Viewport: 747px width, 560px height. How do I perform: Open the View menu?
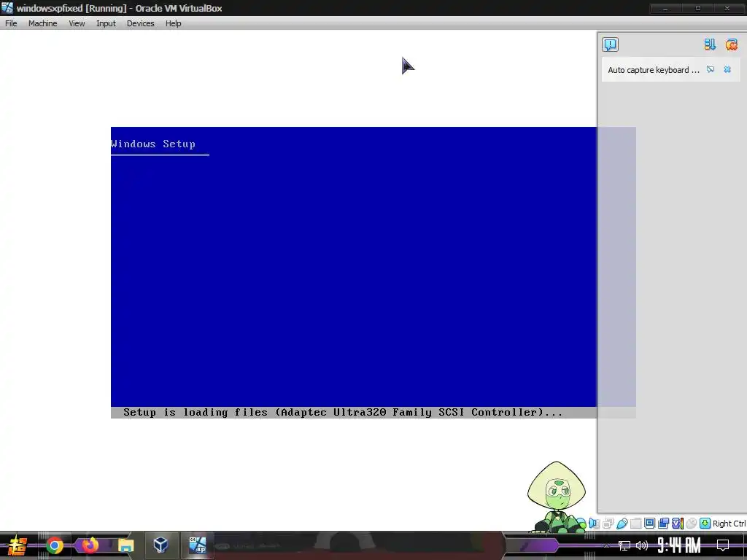pyautogui.click(x=77, y=23)
